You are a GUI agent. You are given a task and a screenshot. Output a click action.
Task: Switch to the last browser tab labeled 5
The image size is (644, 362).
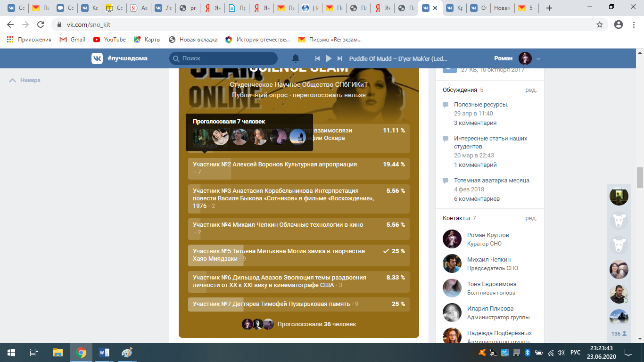click(526, 8)
